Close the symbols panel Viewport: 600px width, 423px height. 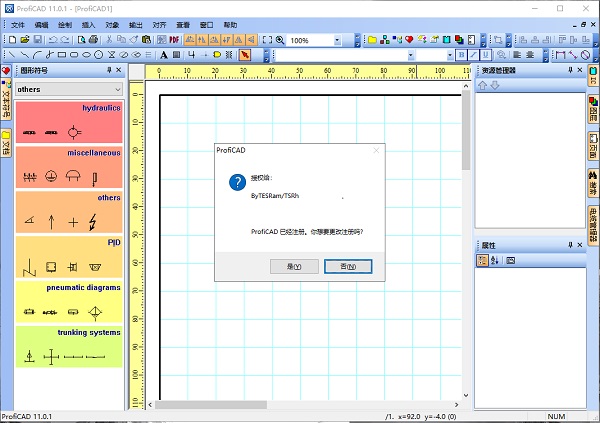click(x=119, y=70)
